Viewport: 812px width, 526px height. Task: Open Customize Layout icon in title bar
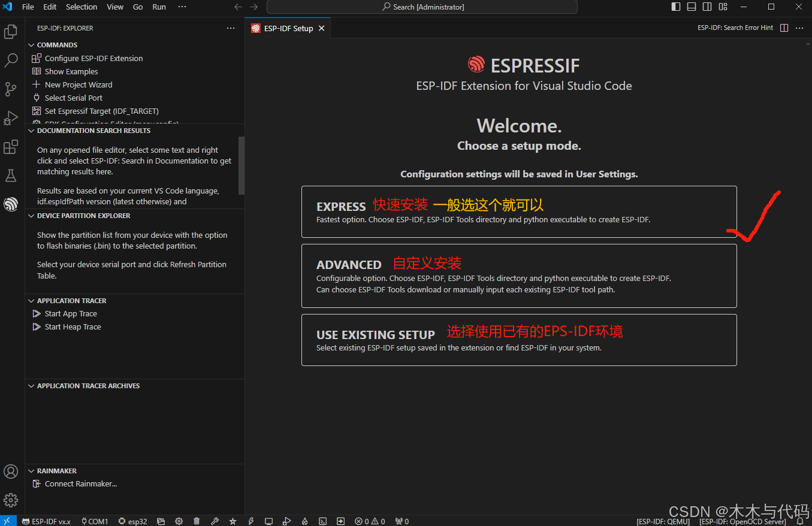[723, 7]
